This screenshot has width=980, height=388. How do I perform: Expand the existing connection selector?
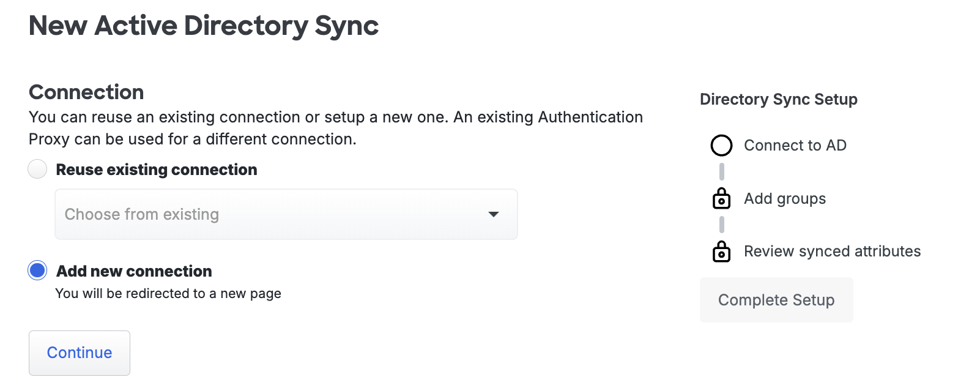click(286, 214)
